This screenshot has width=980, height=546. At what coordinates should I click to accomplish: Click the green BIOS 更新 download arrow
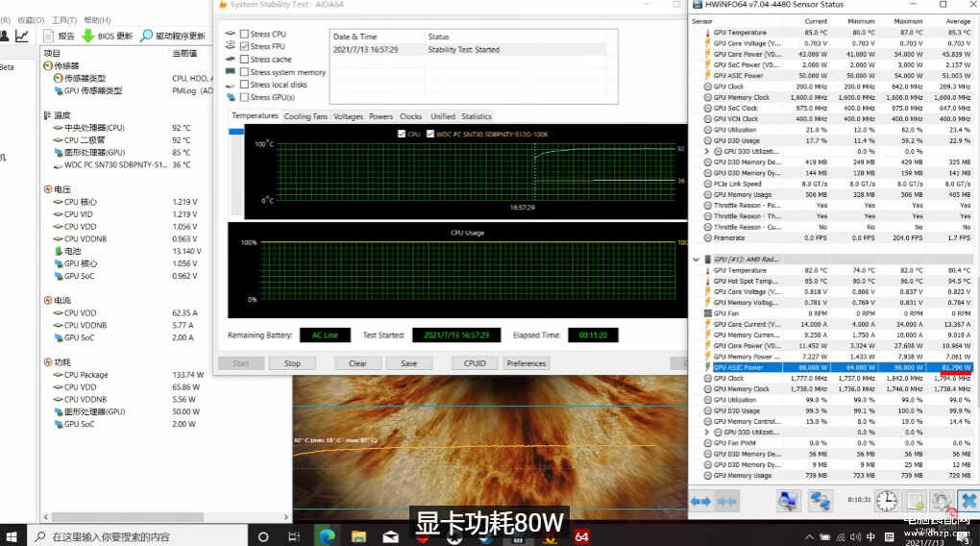(x=88, y=36)
